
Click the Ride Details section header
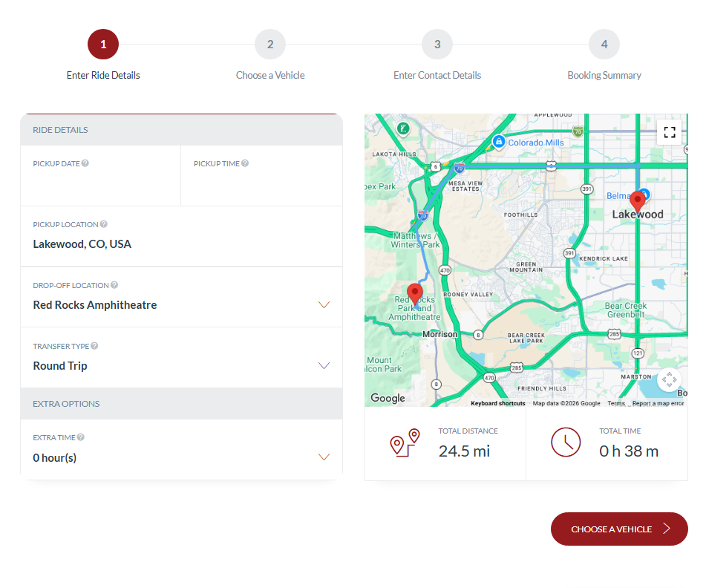(181, 130)
